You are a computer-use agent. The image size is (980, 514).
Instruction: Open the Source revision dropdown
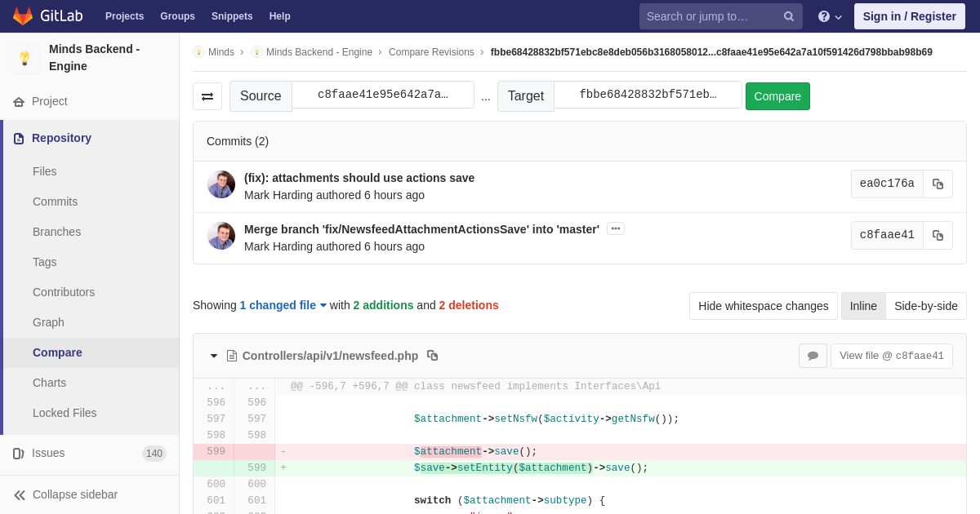(383, 95)
